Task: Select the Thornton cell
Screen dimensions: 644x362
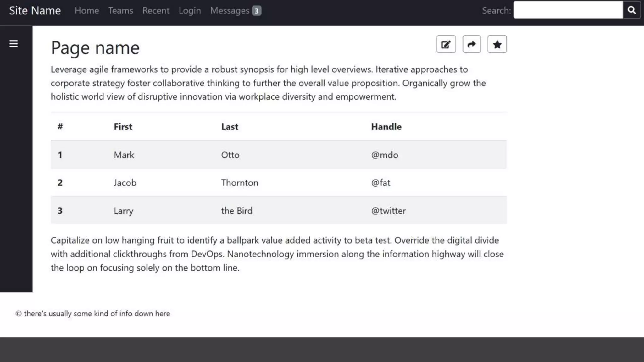Action: coord(240,183)
